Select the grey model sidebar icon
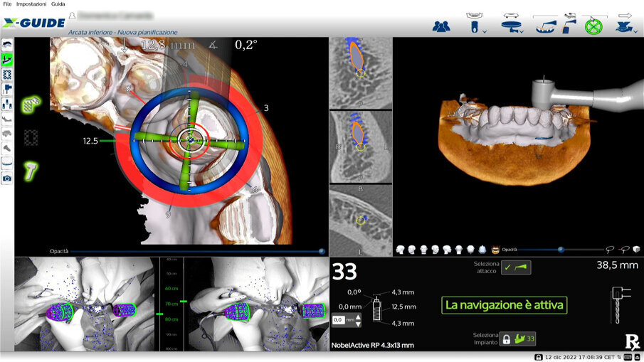The height and width of the screenshot is (362, 644). 7,134
